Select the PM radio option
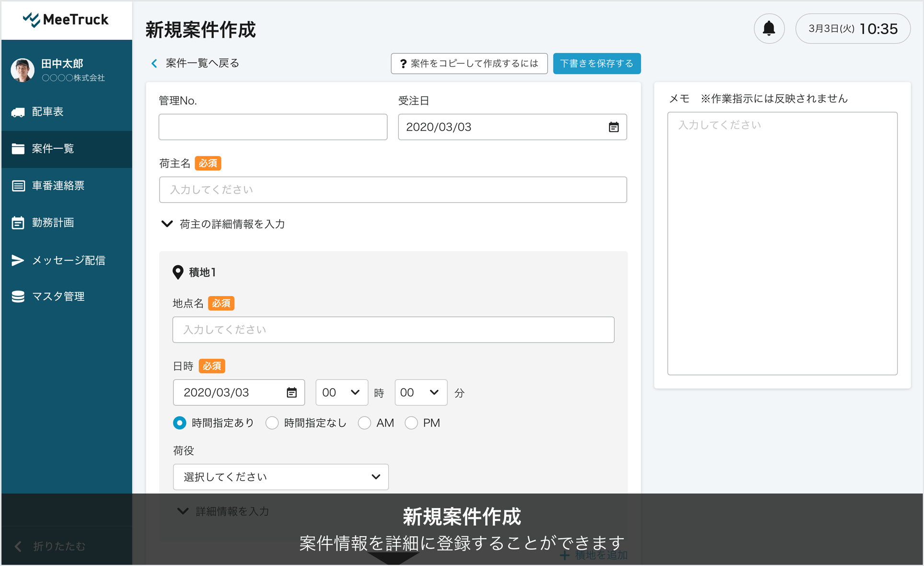Screen dimensions: 924x566 pos(411,423)
